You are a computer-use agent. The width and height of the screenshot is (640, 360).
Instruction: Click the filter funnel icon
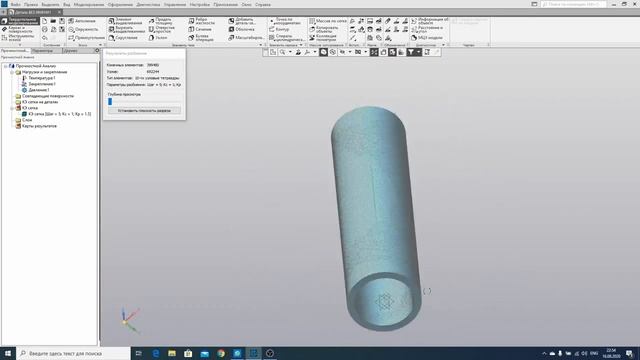pos(411,52)
